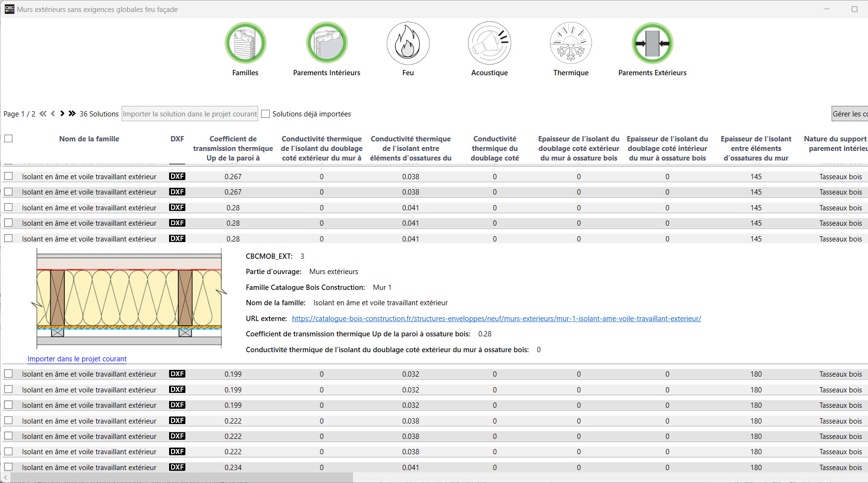This screenshot has height=483, width=868.
Task: Click Importer la solution dans le projet courant
Action: 190,114
